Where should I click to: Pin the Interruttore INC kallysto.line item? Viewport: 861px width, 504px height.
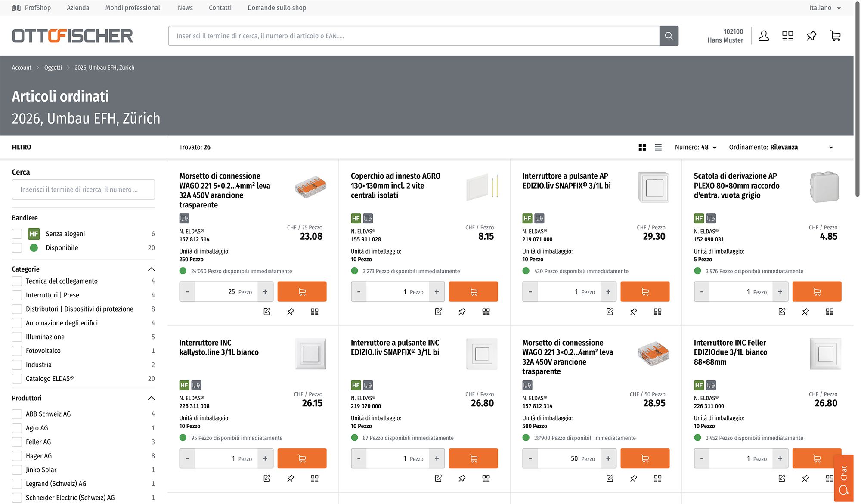click(x=291, y=478)
